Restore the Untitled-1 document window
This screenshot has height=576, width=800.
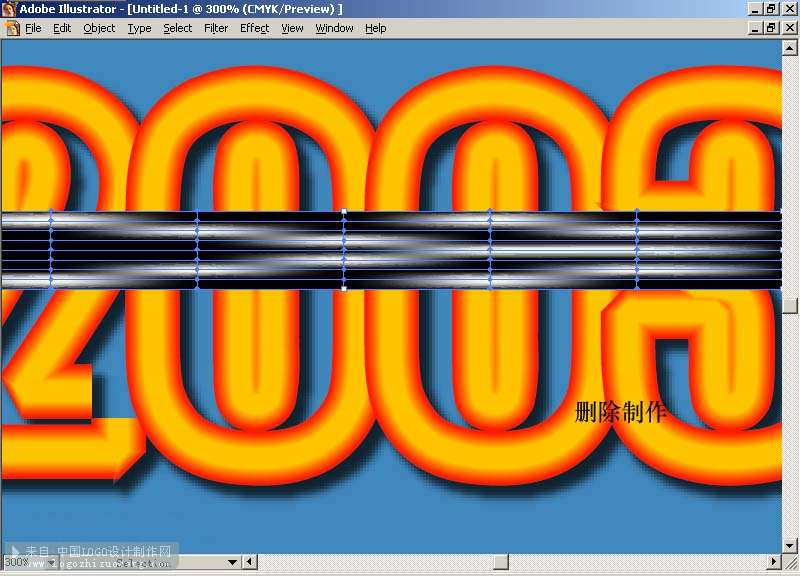coord(771,28)
